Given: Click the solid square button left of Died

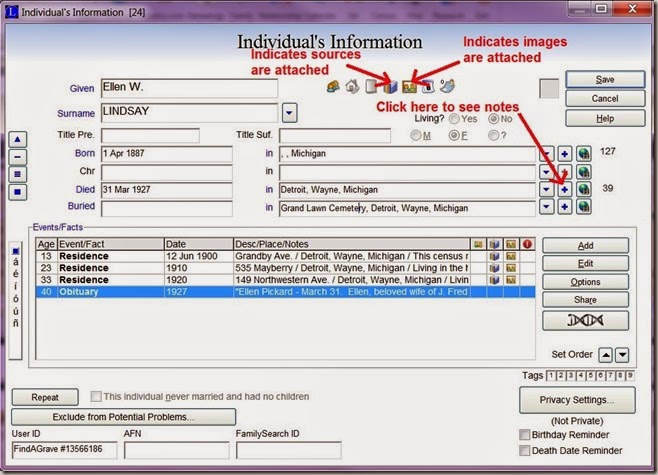Looking at the screenshot, I should [17, 192].
